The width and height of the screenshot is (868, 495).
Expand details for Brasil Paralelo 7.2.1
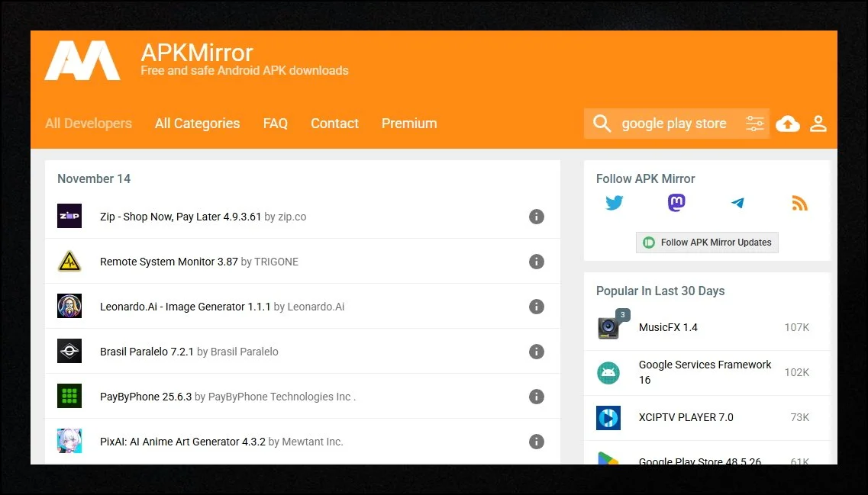coord(537,352)
